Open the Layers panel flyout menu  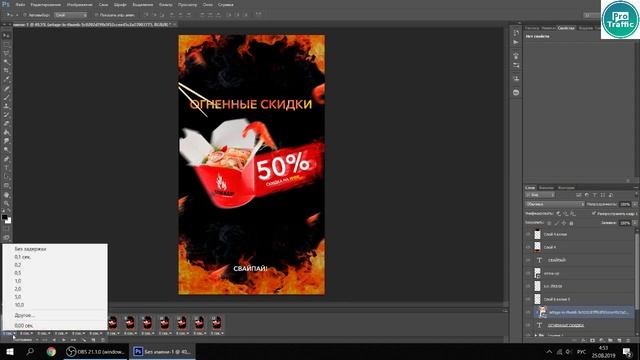pyautogui.click(x=636, y=187)
